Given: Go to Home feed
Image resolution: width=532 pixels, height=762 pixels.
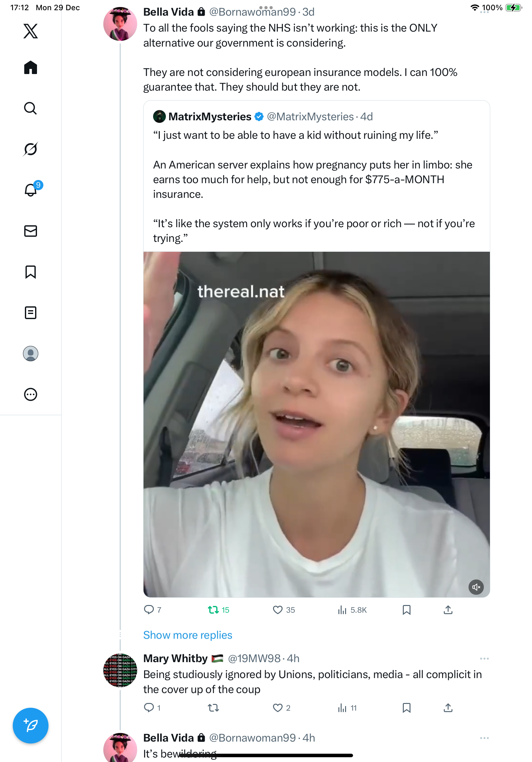Looking at the screenshot, I should point(31,68).
